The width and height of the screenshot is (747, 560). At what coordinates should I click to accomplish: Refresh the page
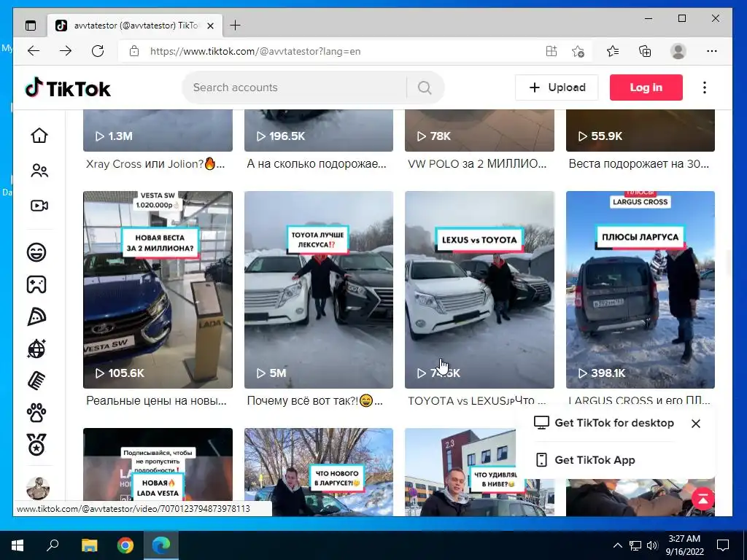[98, 51]
